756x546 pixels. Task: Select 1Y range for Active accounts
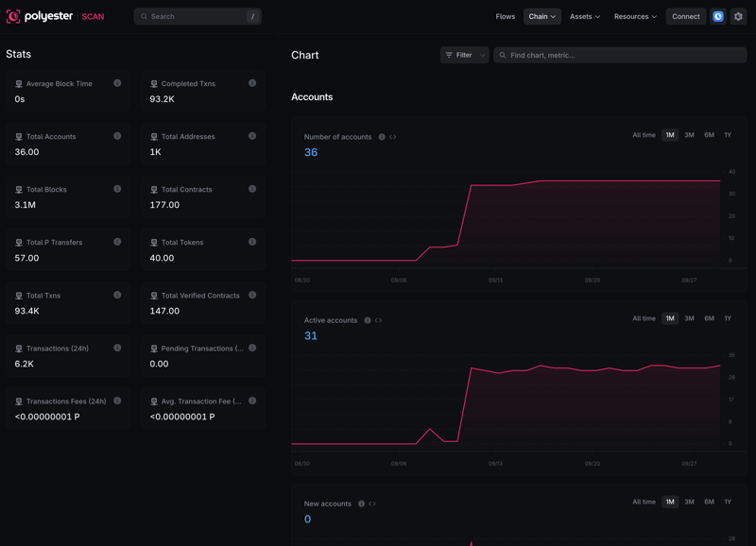tap(728, 318)
